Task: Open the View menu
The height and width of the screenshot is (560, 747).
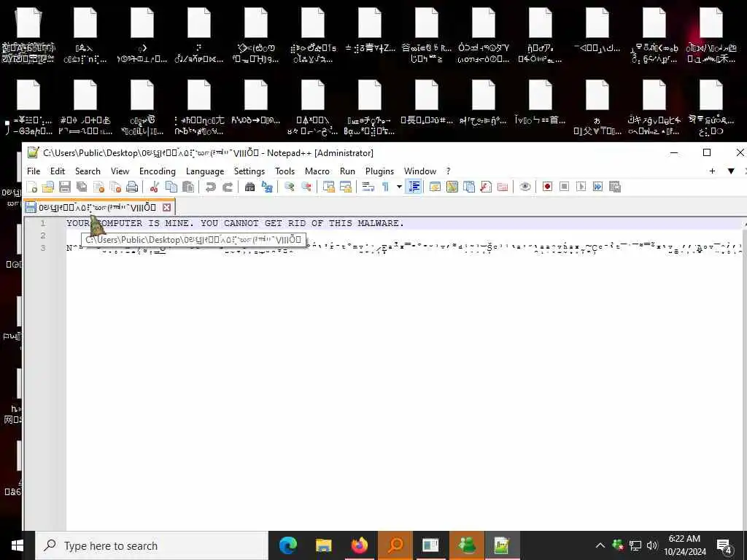Action: [120, 171]
